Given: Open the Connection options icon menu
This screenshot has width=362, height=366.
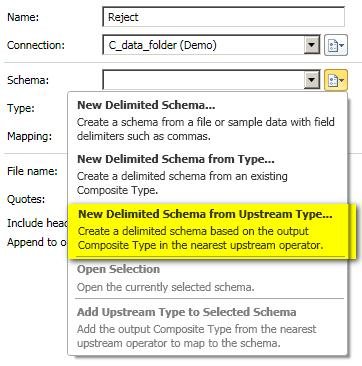Looking at the screenshot, I should 336,45.
